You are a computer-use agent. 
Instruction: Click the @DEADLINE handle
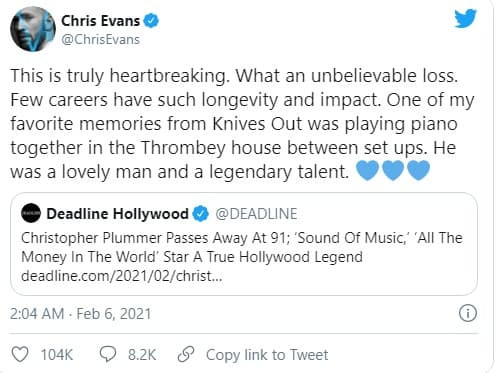[256, 214]
